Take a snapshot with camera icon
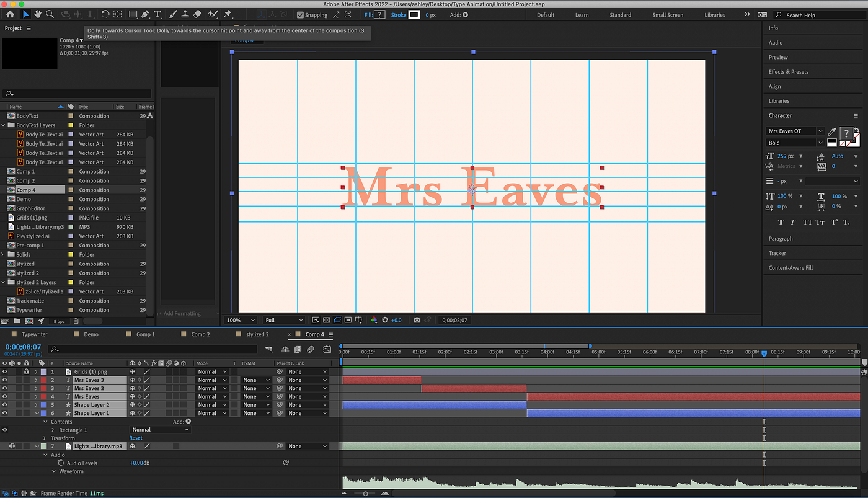Viewport: 868px width, 498px height. pyautogui.click(x=417, y=320)
